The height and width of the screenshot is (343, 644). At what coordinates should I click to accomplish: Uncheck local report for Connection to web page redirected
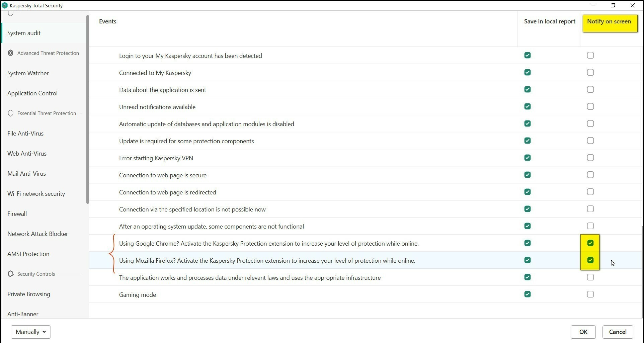click(528, 192)
